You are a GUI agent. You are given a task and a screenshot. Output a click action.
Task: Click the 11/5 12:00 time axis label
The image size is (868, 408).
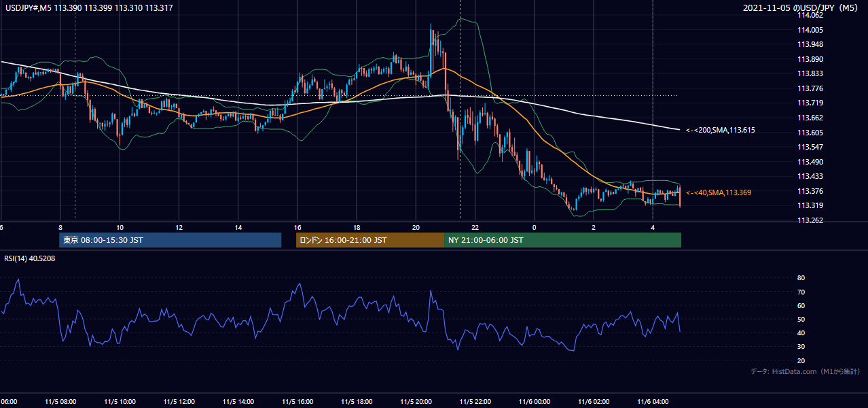pyautogui.click(x=179, y=401)
